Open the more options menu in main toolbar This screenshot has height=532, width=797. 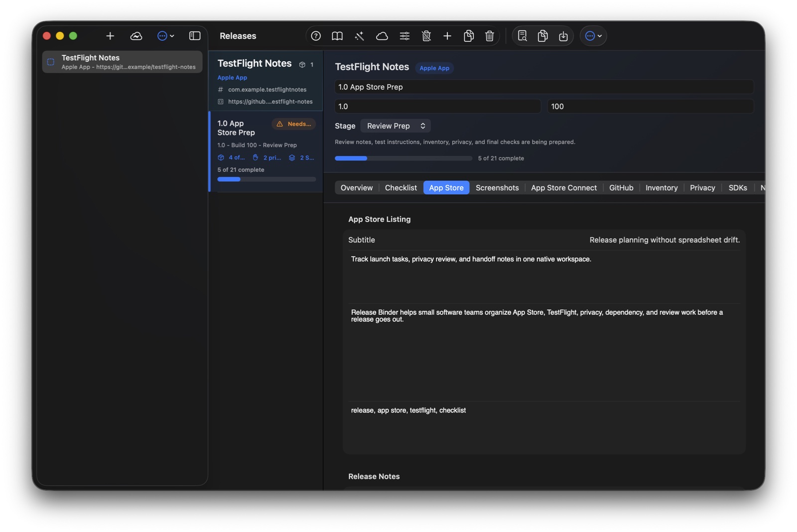pos(593,36)
